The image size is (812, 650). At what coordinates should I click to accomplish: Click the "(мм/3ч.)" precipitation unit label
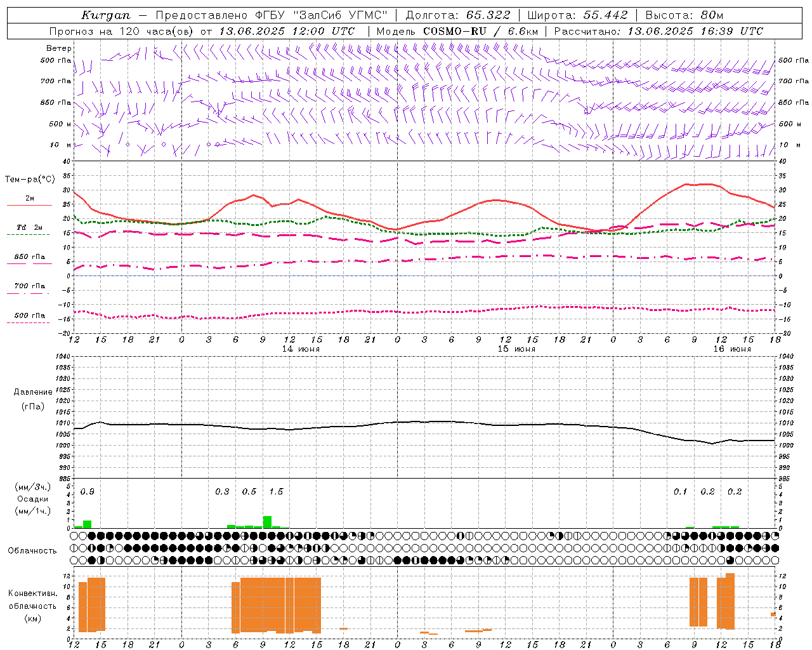tap(32, 487)
